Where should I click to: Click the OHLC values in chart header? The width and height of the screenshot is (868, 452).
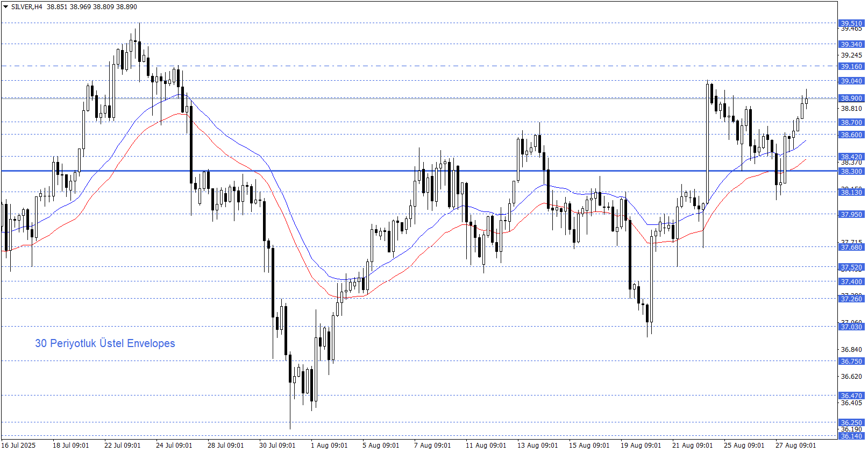(x=92, y=7)
